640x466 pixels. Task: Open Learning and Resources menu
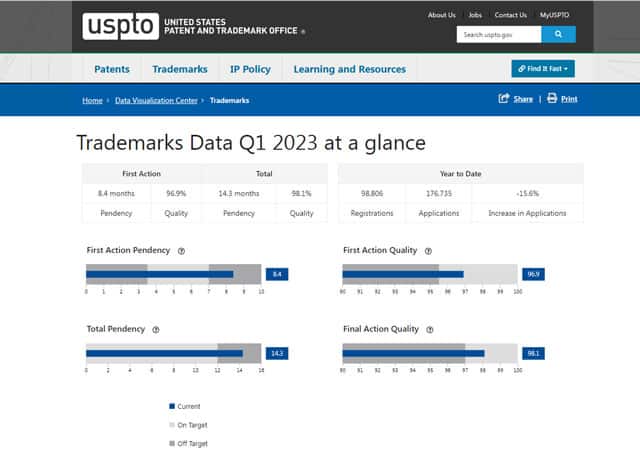click(350, 69)
